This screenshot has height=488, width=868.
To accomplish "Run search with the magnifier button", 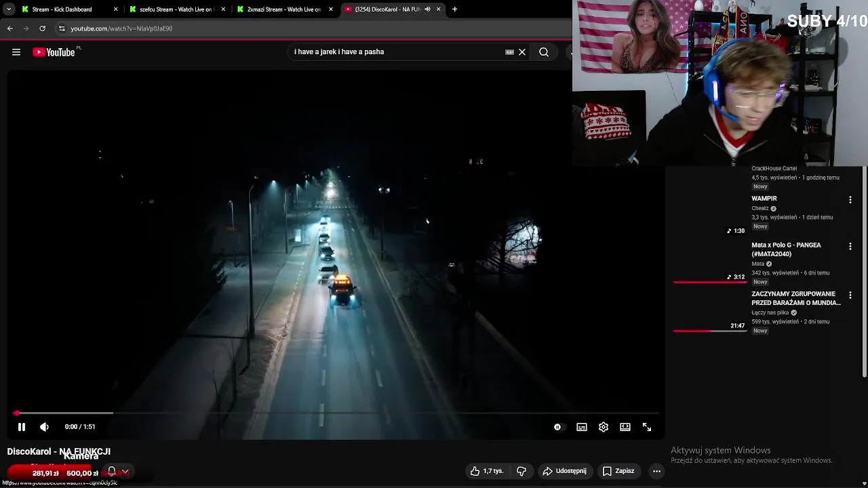I will (544, 52).
